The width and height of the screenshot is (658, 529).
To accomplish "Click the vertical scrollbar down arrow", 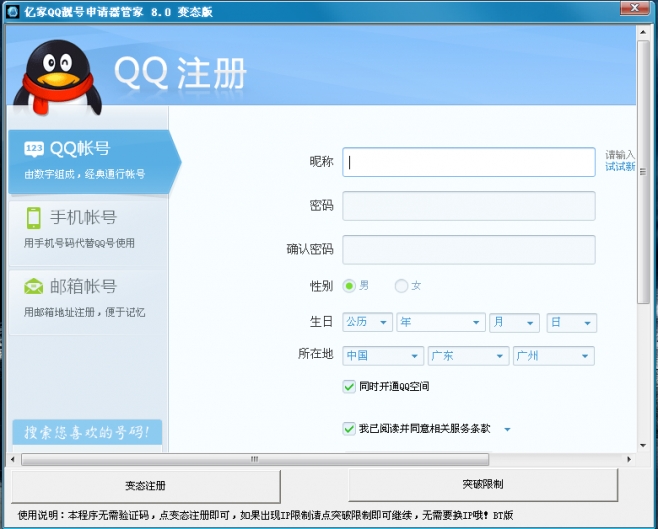I will [643, 446].
